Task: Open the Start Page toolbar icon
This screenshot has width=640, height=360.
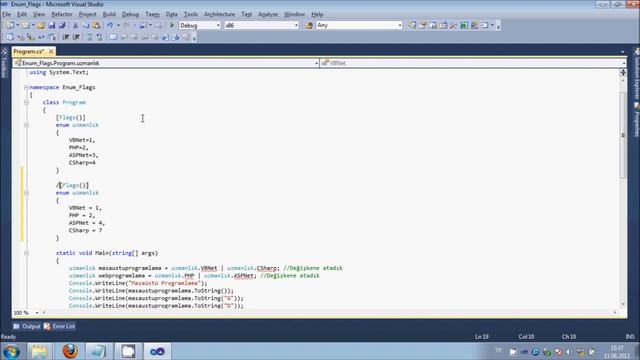Action: (464, 25)
